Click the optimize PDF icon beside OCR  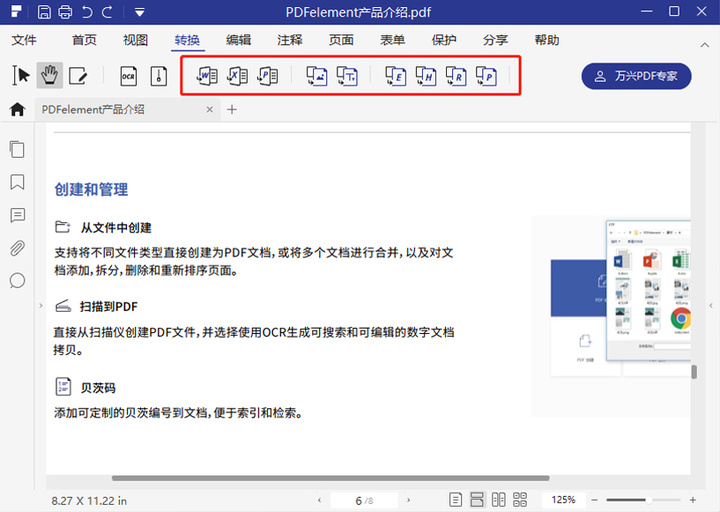158,76
